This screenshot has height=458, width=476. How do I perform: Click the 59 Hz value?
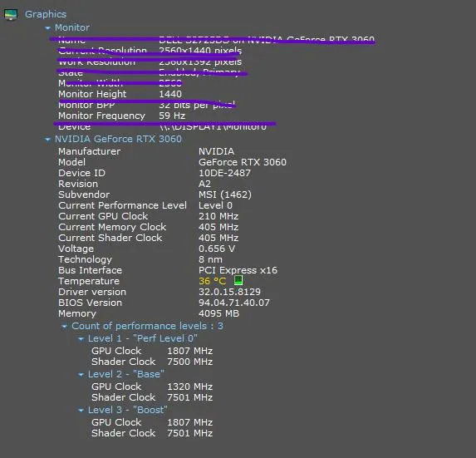[x=172, y=116]
